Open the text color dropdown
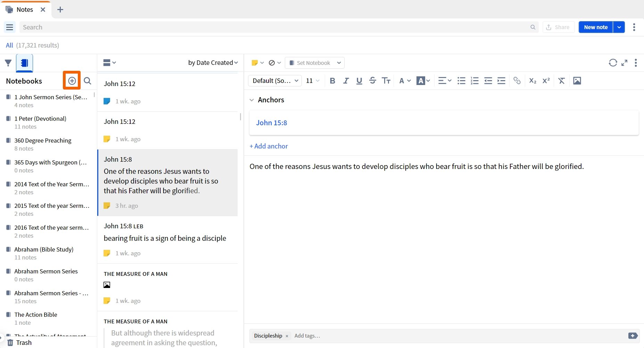The image size is (644, 348). [405, 81]
